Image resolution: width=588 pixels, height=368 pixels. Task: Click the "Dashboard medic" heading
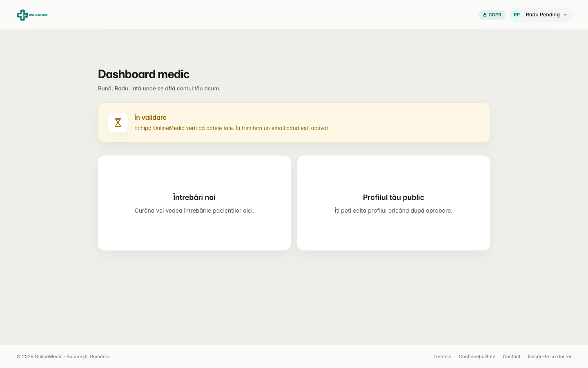tap(144, 74)
